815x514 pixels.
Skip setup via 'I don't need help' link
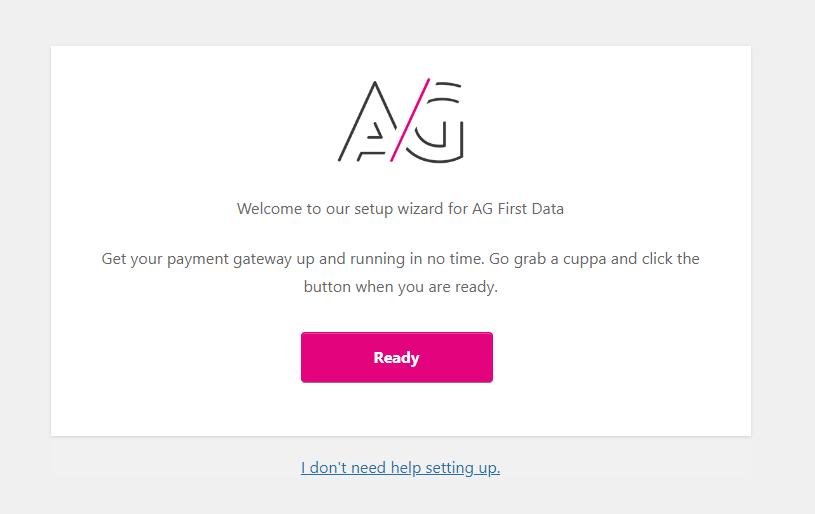click(400, 468)
